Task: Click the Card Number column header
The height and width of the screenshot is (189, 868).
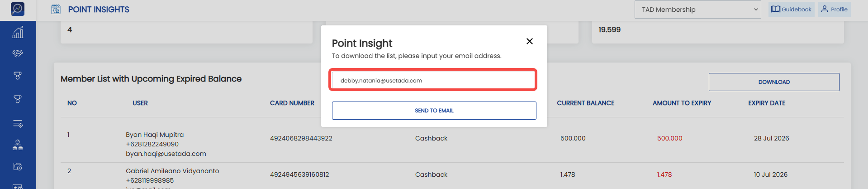Action: click(292, 103)
